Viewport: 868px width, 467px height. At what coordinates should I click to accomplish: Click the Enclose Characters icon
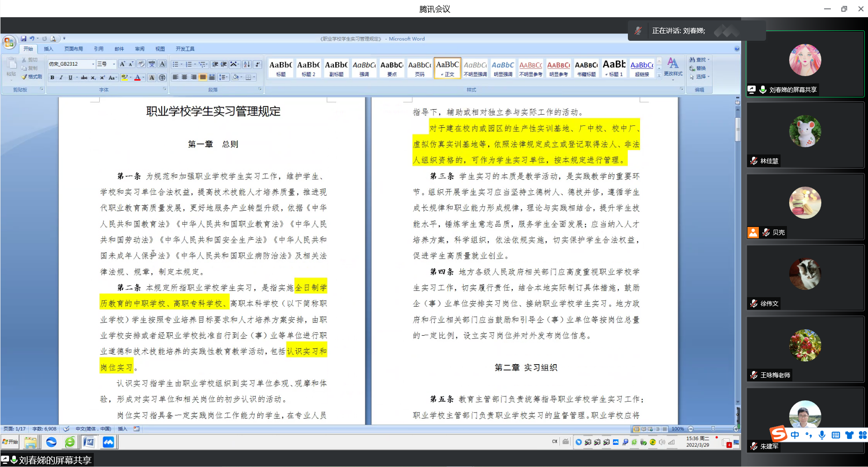pos(162,77)
